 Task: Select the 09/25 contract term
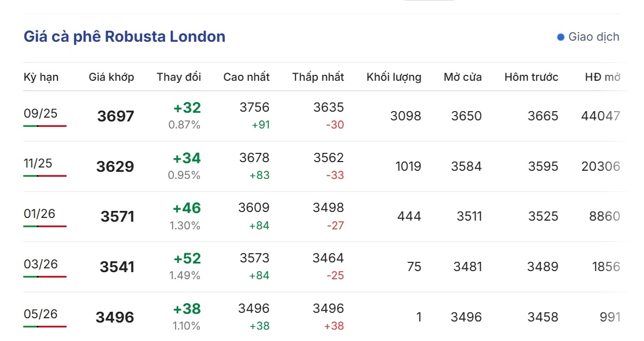coord(41,113)
